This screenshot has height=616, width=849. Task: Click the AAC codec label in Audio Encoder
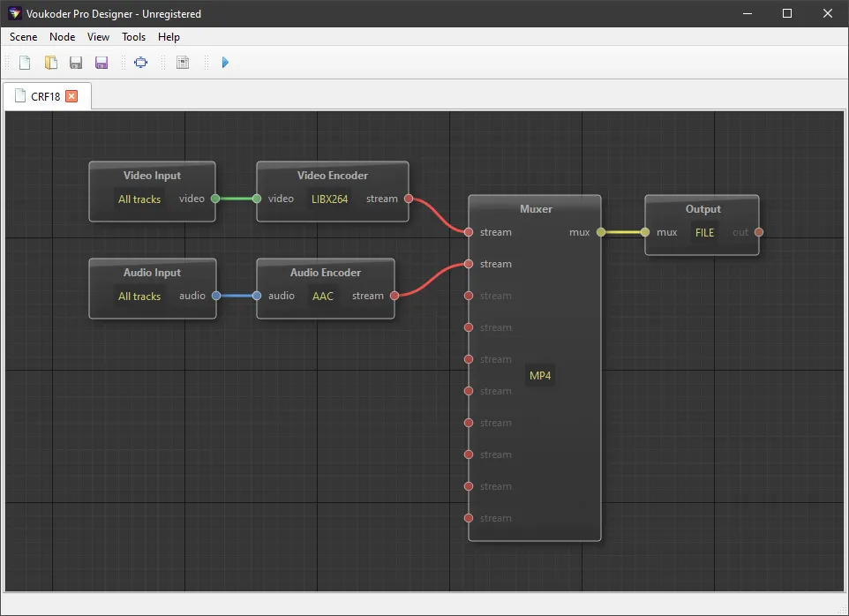(x=323, y=297)
